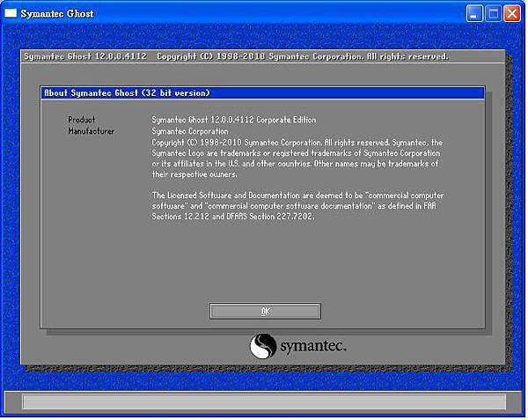The height and width of the screenshot is (420, 528).
Task: Maximize the Symantec Ghost window
Action: coord(494,13)
